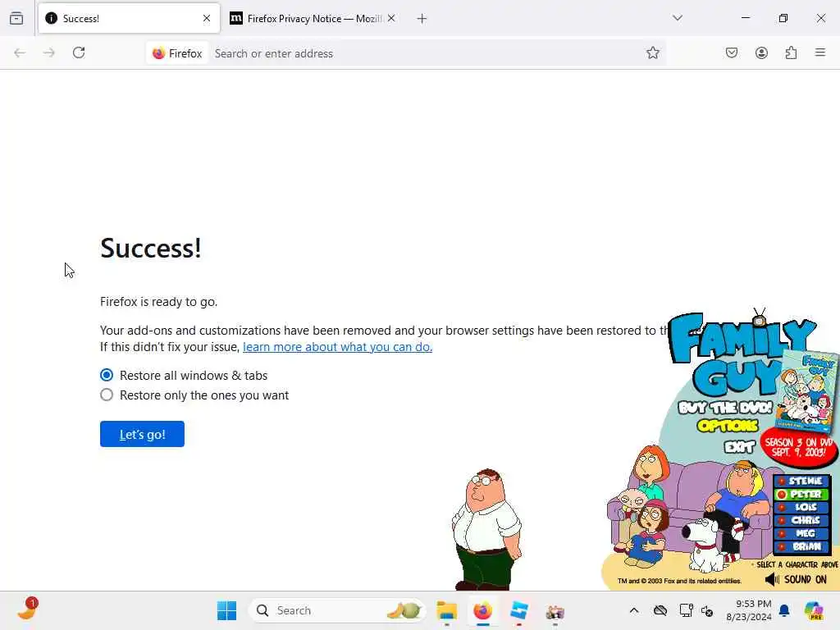Close the Success! tab
The height and width of the screenshot is (630, 840).
pyautogui.click(x=207, y=18)
